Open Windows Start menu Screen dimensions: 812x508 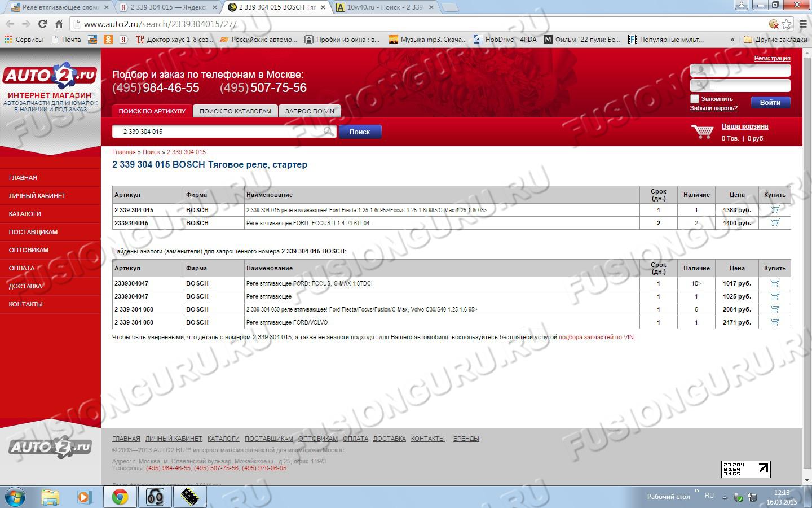pyautogui.click(x=15, y=497)
